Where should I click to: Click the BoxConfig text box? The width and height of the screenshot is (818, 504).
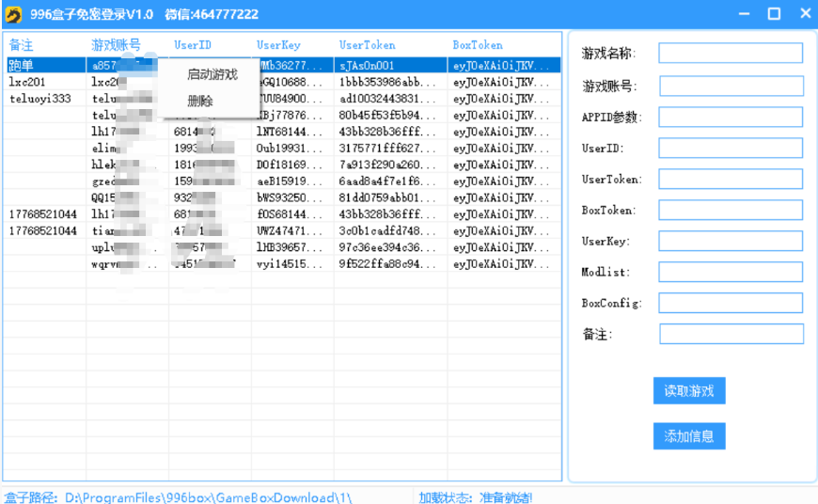(731, 304)
